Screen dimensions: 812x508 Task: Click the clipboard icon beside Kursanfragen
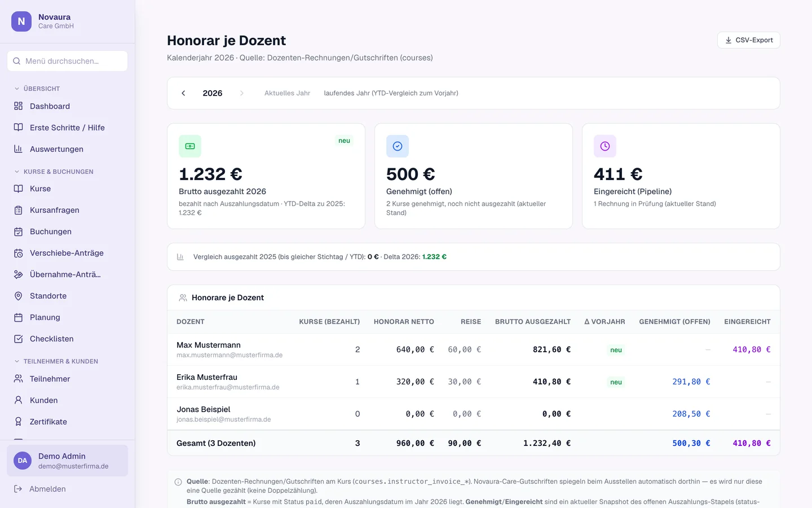pyautogui.click(x=18, y=210)
